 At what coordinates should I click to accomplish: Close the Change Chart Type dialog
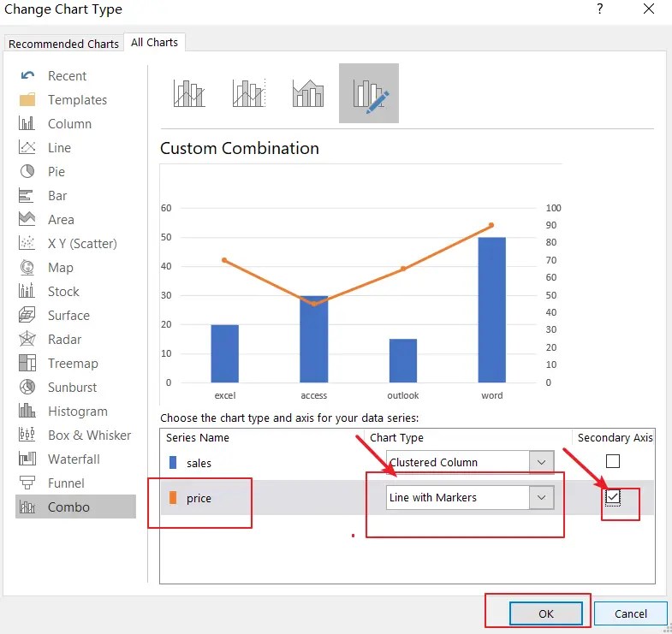[x=649, y=9]
